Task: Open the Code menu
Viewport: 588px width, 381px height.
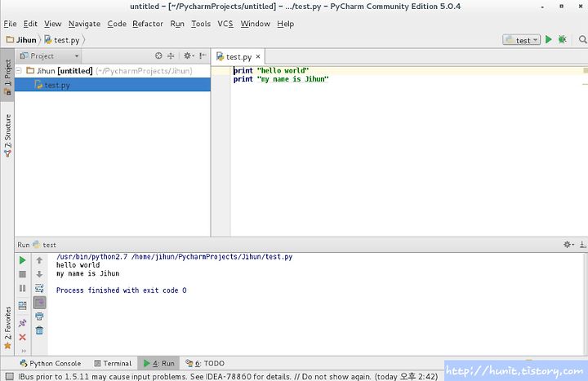Action: pyautogui.click(x=117, y=24)
